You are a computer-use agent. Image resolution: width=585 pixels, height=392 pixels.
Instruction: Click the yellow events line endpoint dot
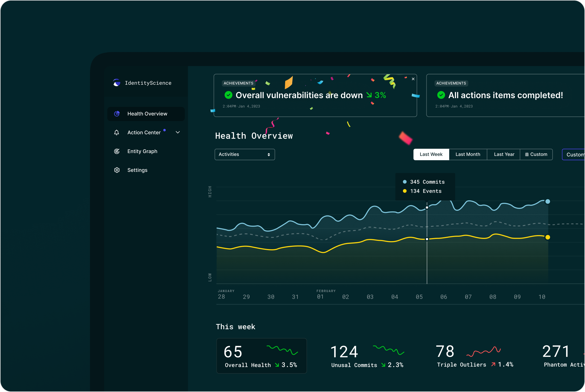click(x=548, y=237)
